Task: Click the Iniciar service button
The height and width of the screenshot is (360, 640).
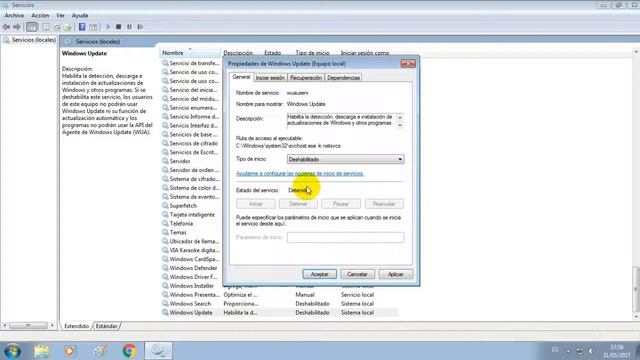Action: coord(256,204)
